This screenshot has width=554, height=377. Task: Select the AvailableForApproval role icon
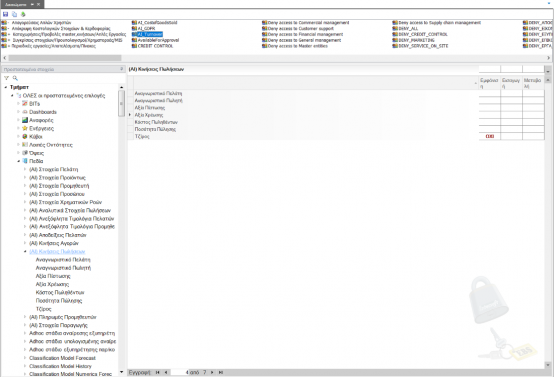[134, 40]
